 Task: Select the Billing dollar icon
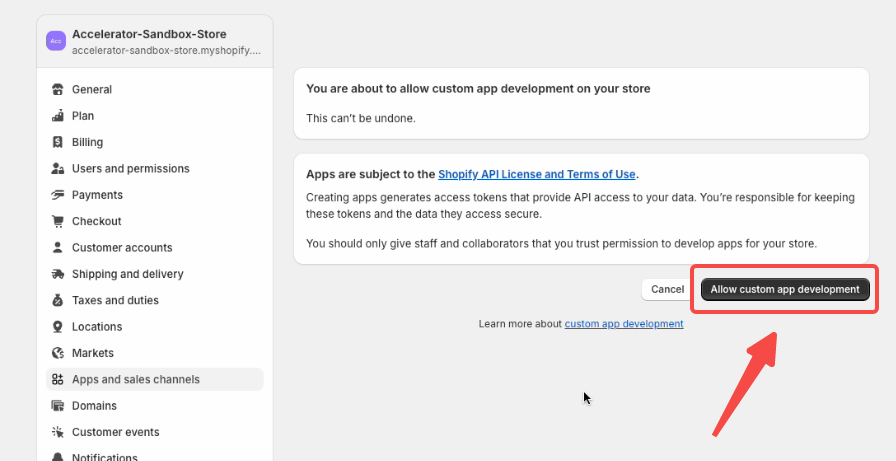coord(57,142)
